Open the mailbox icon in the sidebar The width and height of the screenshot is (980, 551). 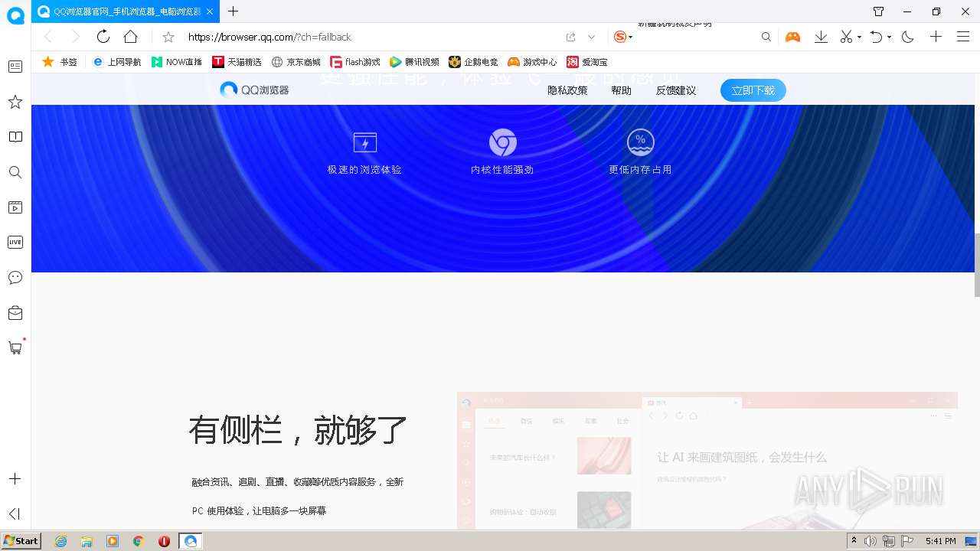15,312
